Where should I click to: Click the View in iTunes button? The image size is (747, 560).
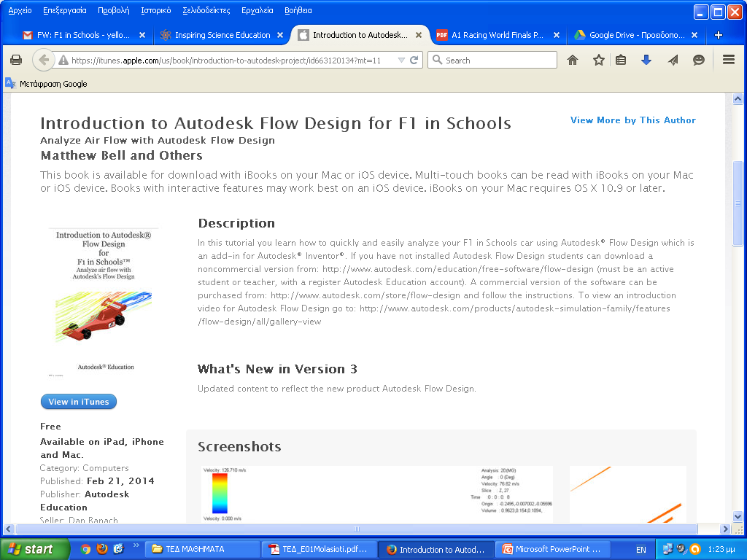79,402
